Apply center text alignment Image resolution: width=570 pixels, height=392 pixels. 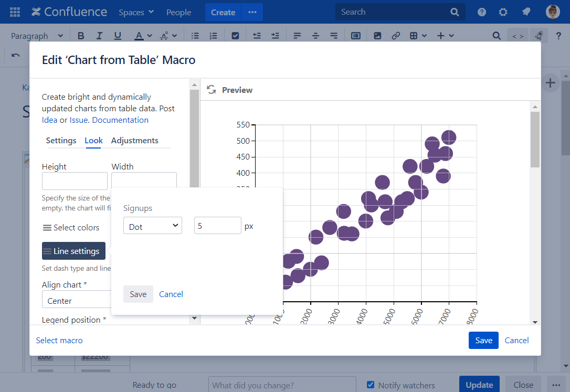[315, 35]
